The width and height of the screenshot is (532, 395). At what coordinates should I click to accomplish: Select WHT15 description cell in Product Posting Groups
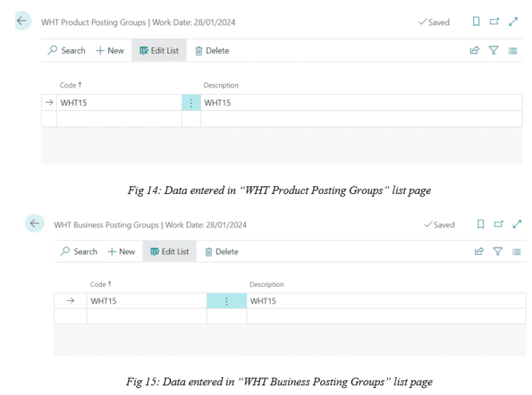[x=362, y=103]
